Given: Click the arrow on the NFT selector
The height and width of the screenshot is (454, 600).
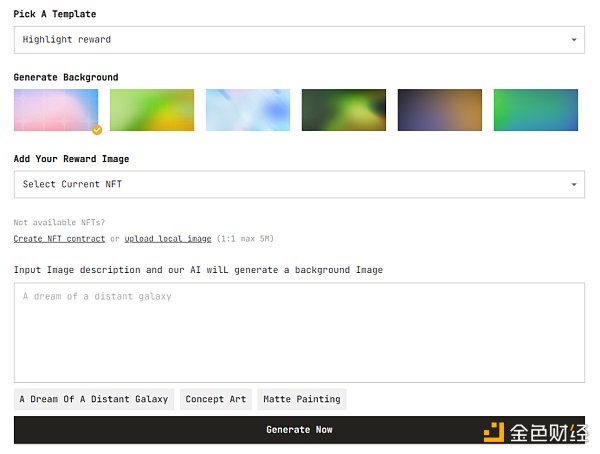Looking at the screenshot, I should [x=574, y=184].
